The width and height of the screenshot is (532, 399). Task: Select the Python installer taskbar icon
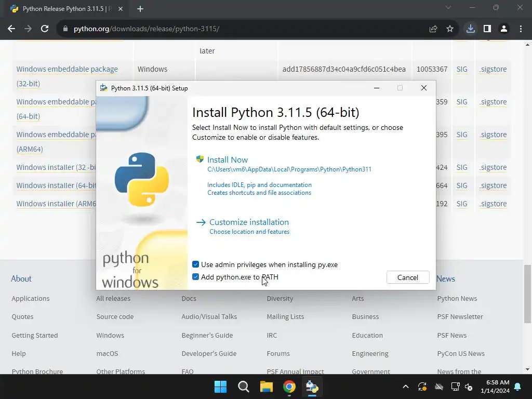coord(312,387)
